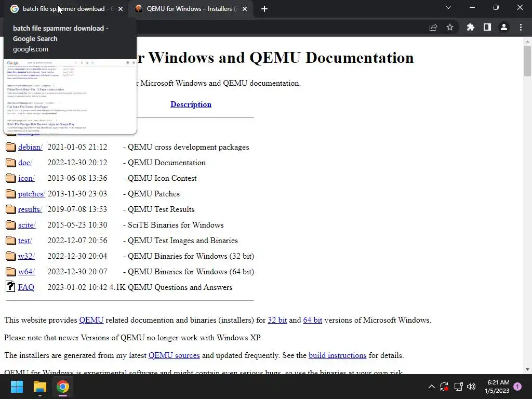Click the Google Search tab preview thumbnail
This screenshot has height=399, width=532.
(70, 97)
